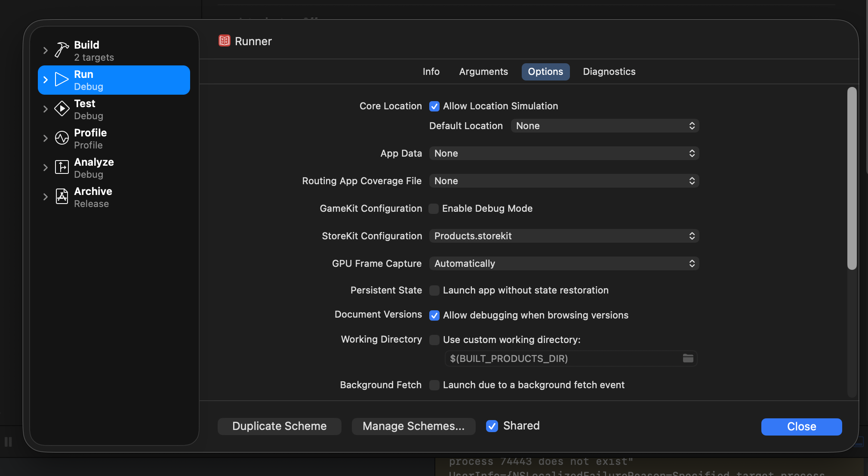This screenshot has width=868, height=476.
Task: Click the Duplicate Scheme button
Action: click(x=280, y=426)
